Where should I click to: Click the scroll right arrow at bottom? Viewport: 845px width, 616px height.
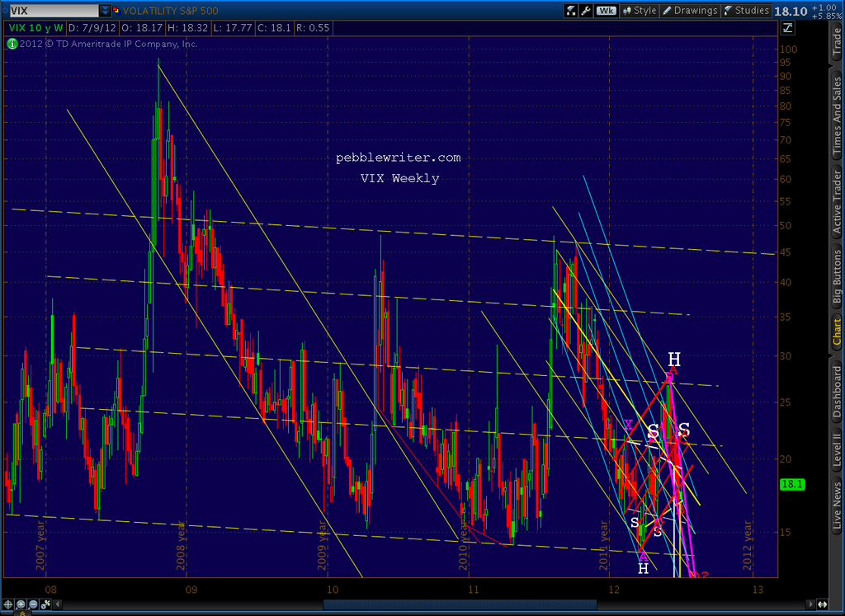pyautogui.click(x=810, y=604)
